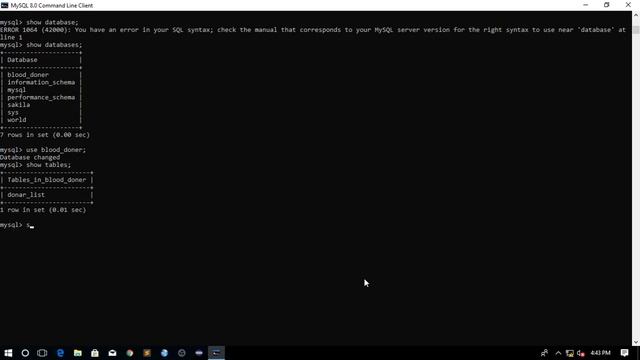Open the Mail app on taskbar

(112, 353)
